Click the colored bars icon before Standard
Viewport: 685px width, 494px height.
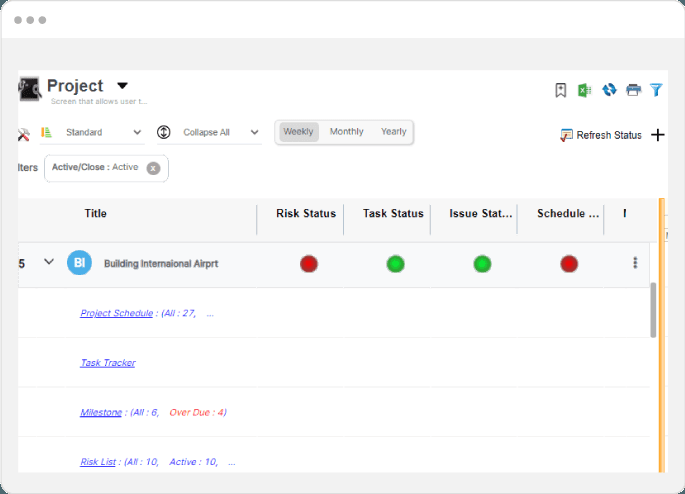coord(46,132)
